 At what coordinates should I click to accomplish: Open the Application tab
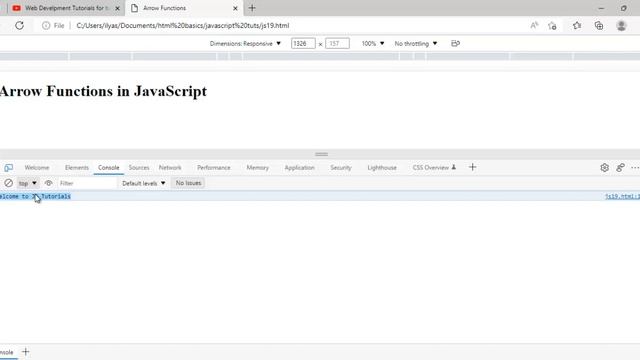coord(300,168)
